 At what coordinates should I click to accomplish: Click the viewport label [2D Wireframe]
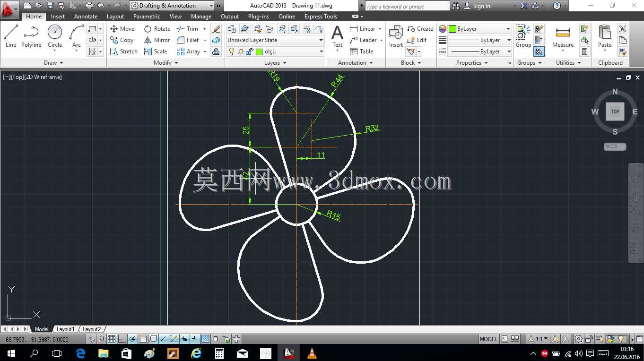(x=43, y=77)
